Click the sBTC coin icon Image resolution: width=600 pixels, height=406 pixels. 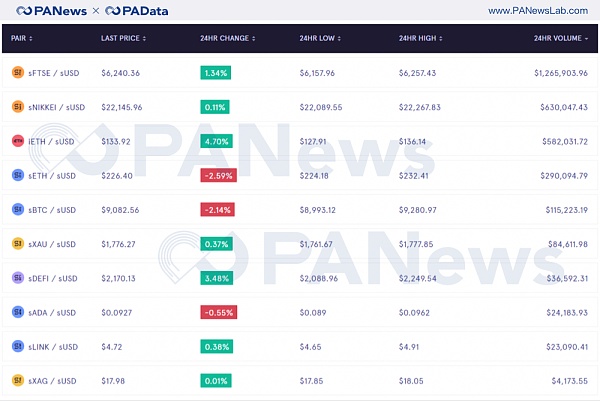[x=17, y=210]
